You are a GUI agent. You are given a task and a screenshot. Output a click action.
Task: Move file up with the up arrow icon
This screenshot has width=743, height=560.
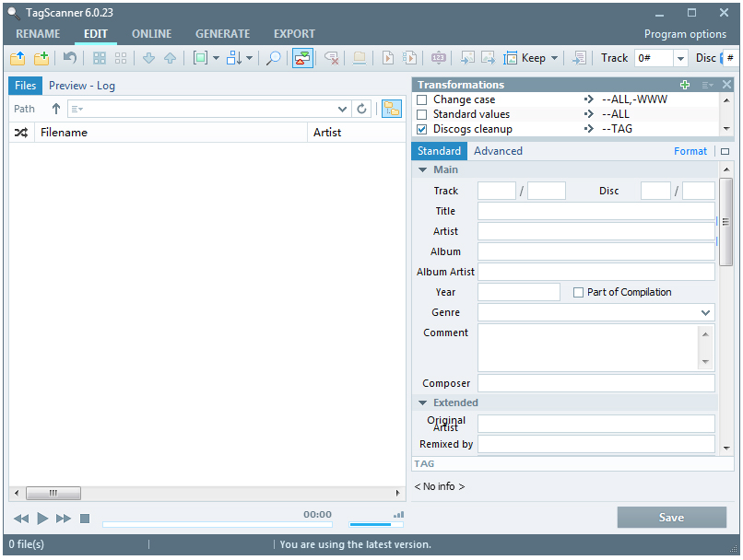171,58
